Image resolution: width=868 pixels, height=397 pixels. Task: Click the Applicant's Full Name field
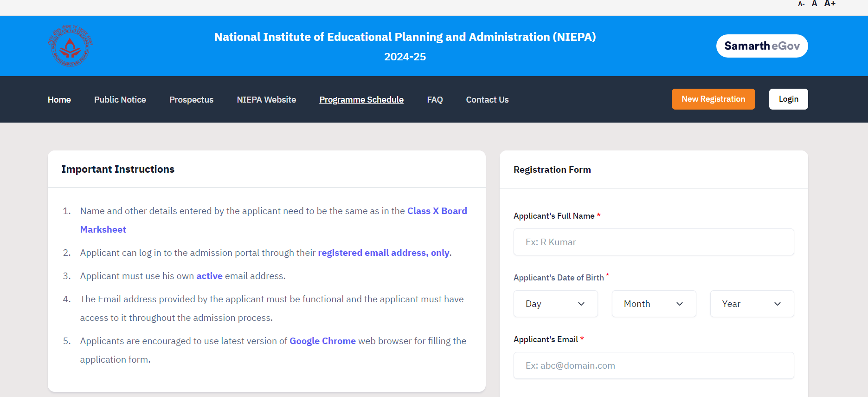click(x=653, y=242)
